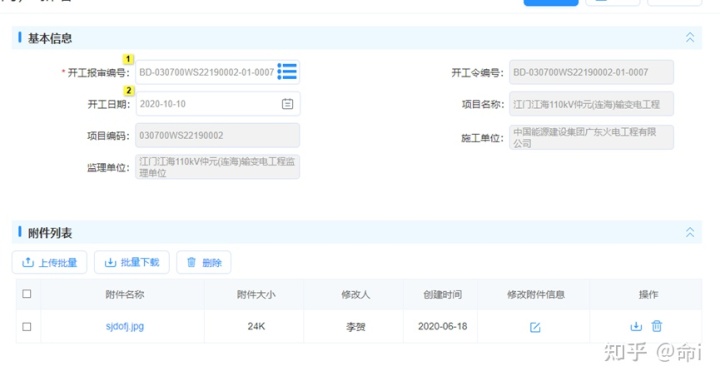Click the 上传批量 upload button

pyautogui.click(x=50, y=262)
